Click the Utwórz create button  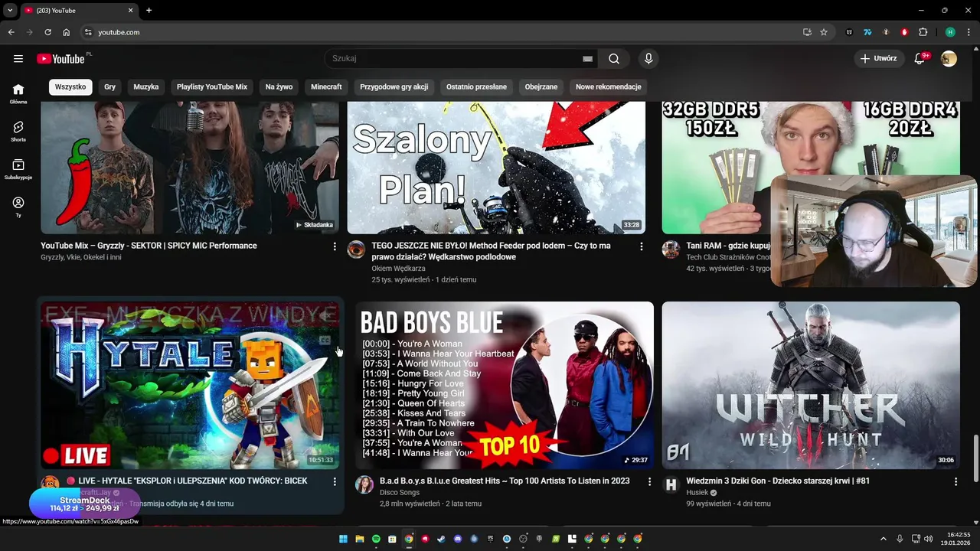[x=879, y=59]
